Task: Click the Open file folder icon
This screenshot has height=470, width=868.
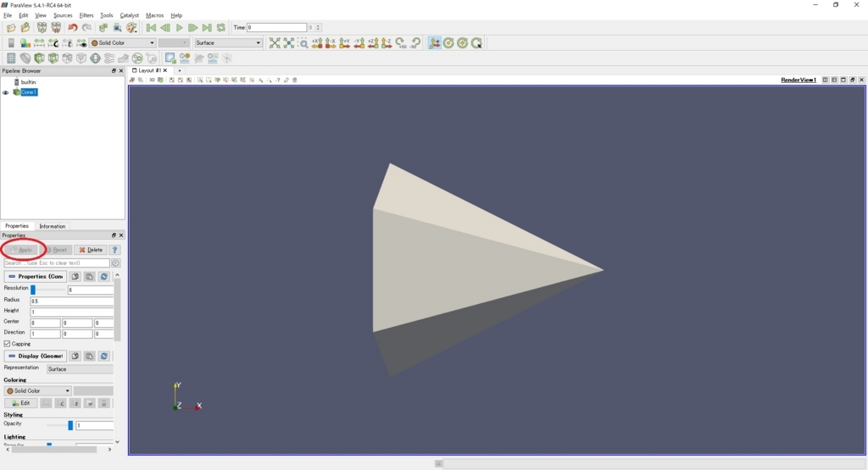Action: point(10,28)
